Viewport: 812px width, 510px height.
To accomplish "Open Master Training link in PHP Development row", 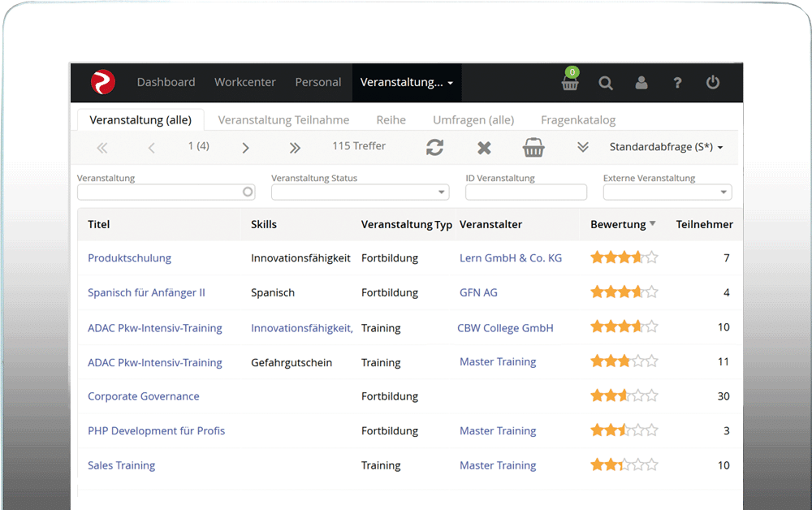I will (x=498, y=430).
